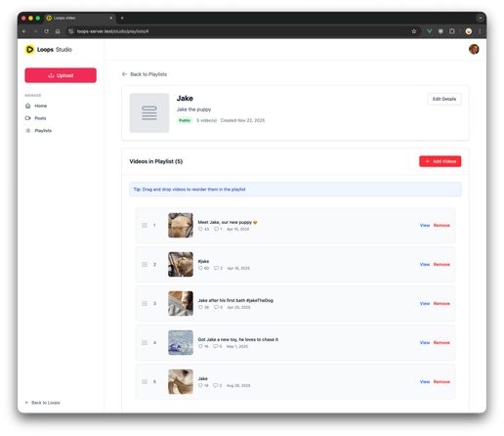Close the Loops.video tab

pyautogui.click(x=110, y=18)
